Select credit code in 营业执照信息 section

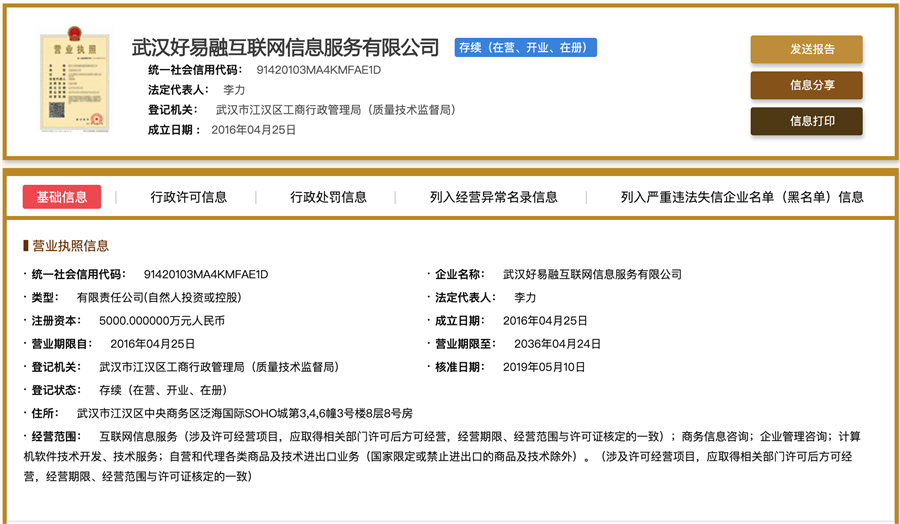pos(206,274)
